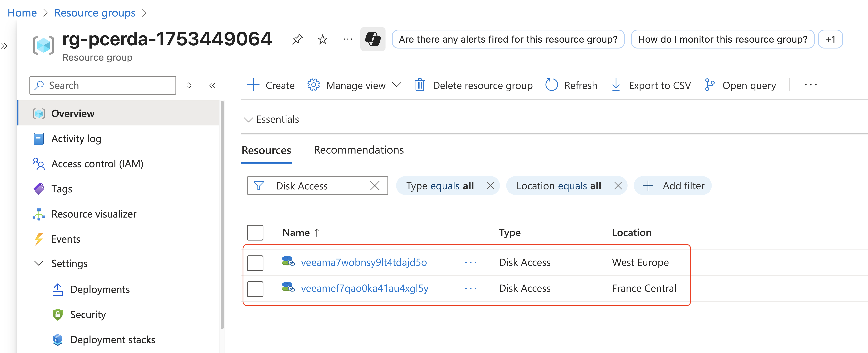Click the Delete resource group trash icon
The width and height of the screenshot is (868, 353).
tap(419, 85)
